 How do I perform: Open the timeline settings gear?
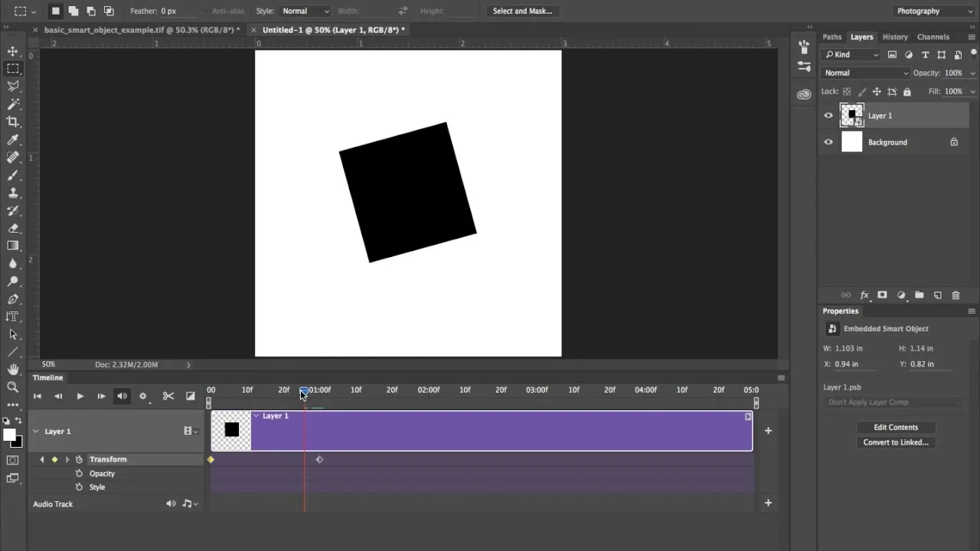click(143, 396)
